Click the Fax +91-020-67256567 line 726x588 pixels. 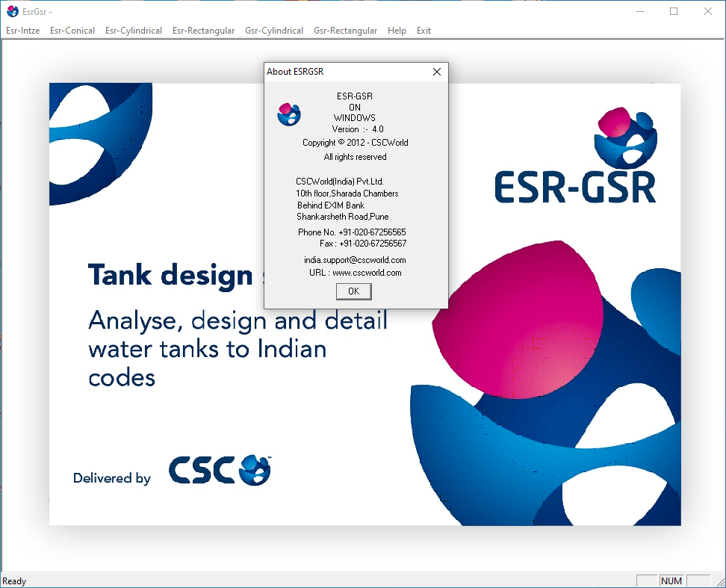click(x=362, y=244)
